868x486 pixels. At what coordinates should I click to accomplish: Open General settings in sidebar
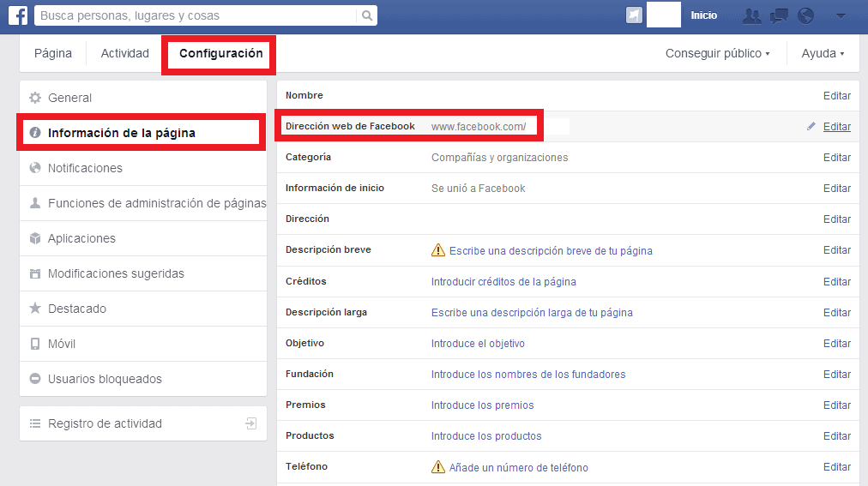click(x=143, y=98)
